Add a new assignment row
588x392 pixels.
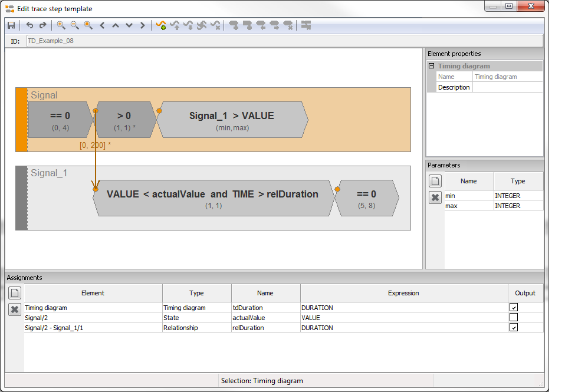(15, 293)
